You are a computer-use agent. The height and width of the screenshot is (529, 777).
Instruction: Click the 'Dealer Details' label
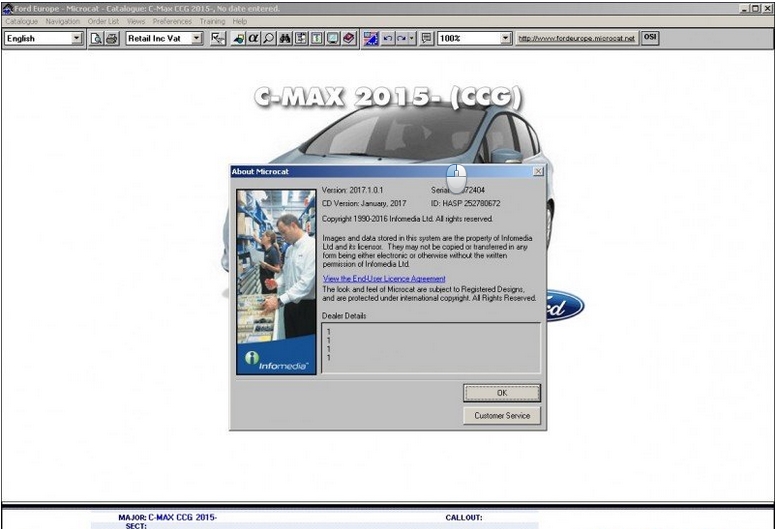point(344,316)
